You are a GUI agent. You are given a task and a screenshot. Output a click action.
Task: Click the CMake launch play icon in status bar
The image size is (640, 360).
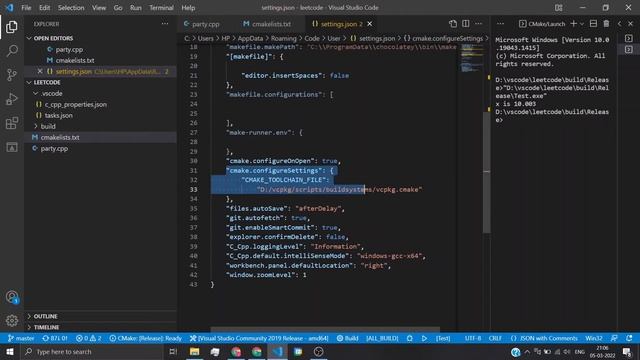click(x=424, y=338)
